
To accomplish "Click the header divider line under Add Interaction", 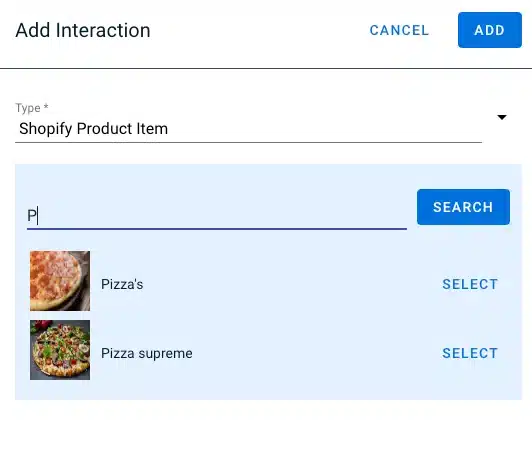I will (x=266, y=68).
